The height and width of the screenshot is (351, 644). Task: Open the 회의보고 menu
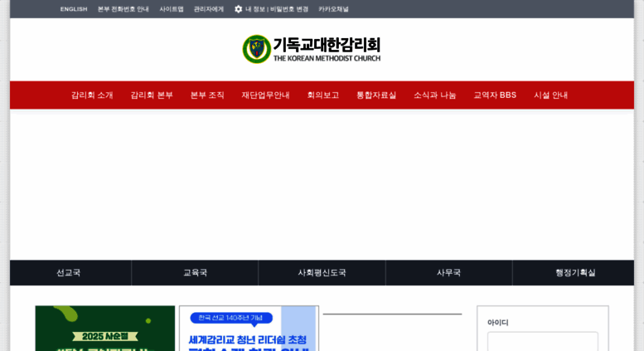[322, 95]
